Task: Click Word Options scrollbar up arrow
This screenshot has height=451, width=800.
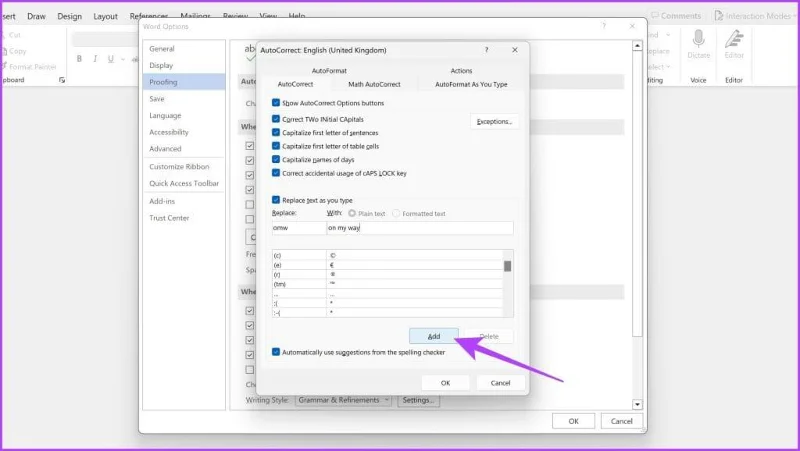Action: 637,46
